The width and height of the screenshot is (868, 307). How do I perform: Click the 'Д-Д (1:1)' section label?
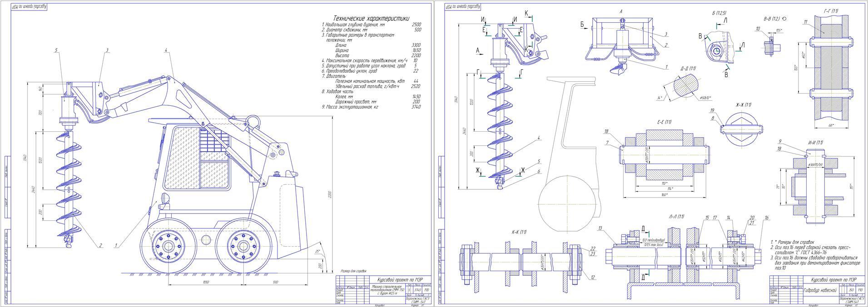pyautogui.click(x=688, y=69)
